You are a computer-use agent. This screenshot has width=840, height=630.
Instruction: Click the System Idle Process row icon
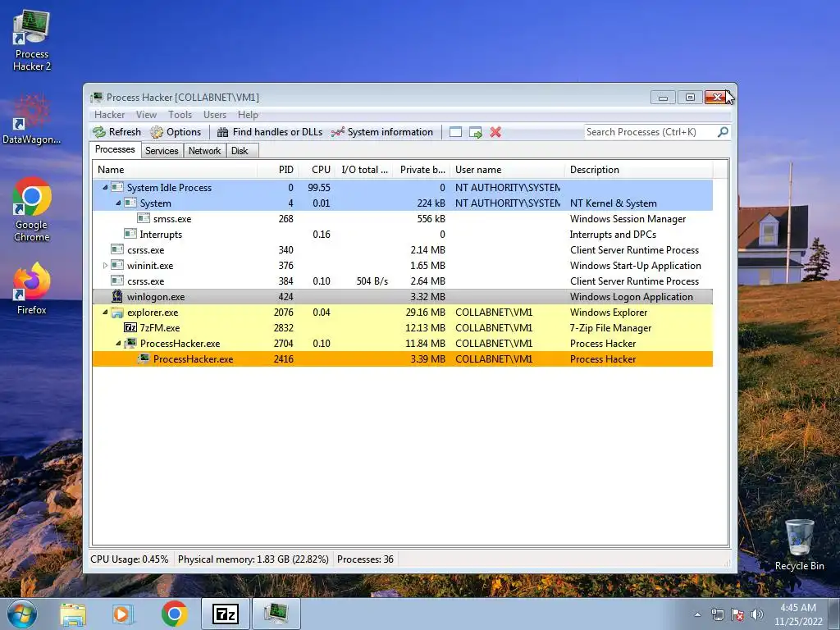(117, 188)
